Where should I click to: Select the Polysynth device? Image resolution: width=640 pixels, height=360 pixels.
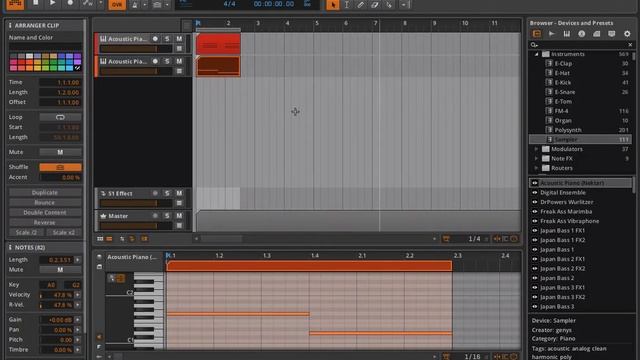(x=568, y=130)
